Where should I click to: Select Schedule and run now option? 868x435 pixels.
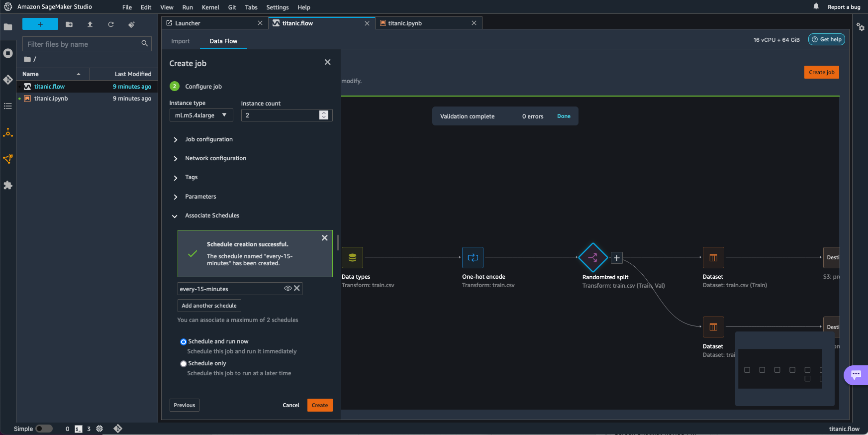[x=184, y=342]
